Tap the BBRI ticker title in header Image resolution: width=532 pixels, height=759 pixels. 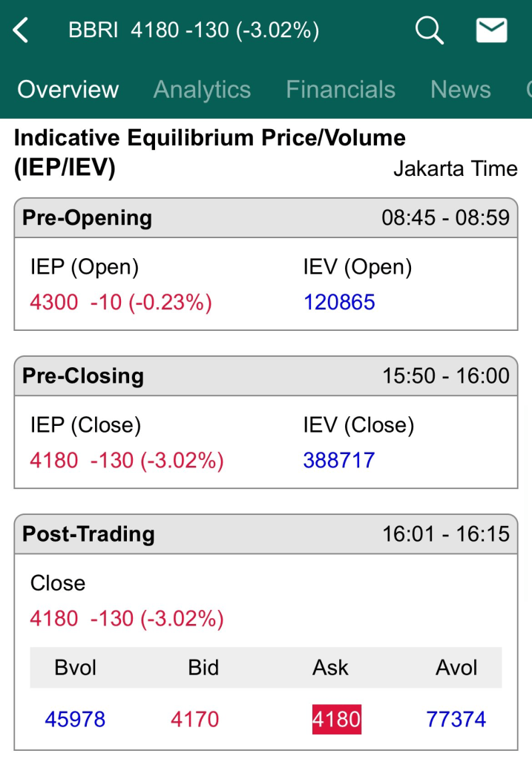(x=194, y=30)
